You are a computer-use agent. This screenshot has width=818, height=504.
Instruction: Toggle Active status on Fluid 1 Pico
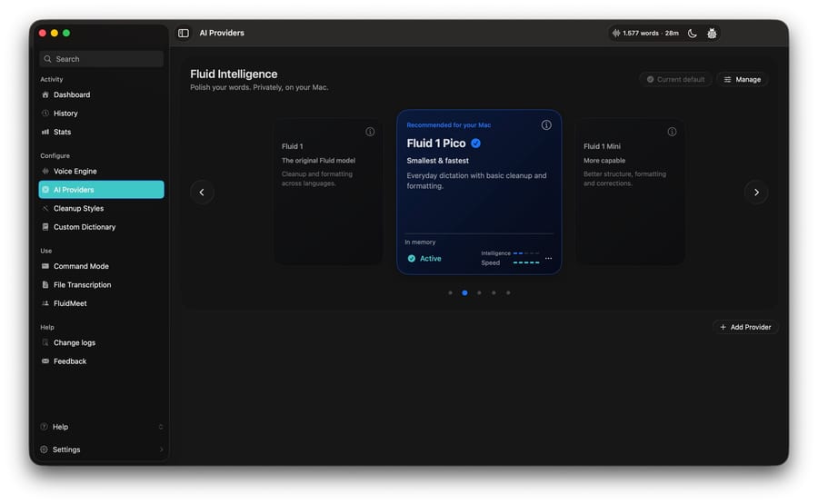tap(424, 259)
